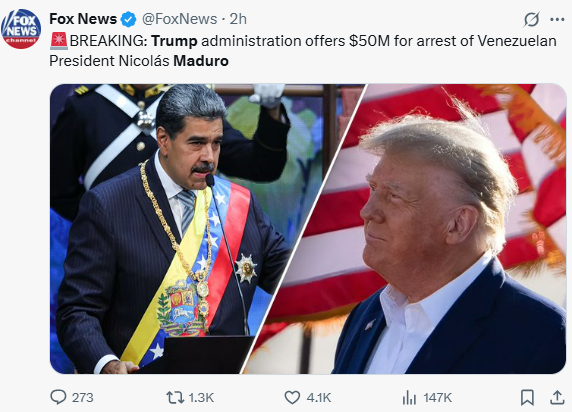Open the three-dot more options menu
This screenshot has height=412, width=572.
(x=557, y=19)
